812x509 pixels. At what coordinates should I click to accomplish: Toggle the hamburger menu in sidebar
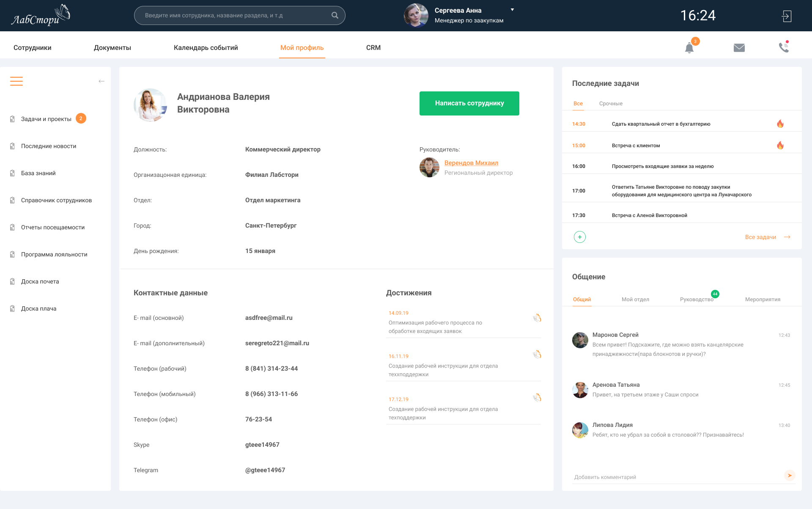16,81
